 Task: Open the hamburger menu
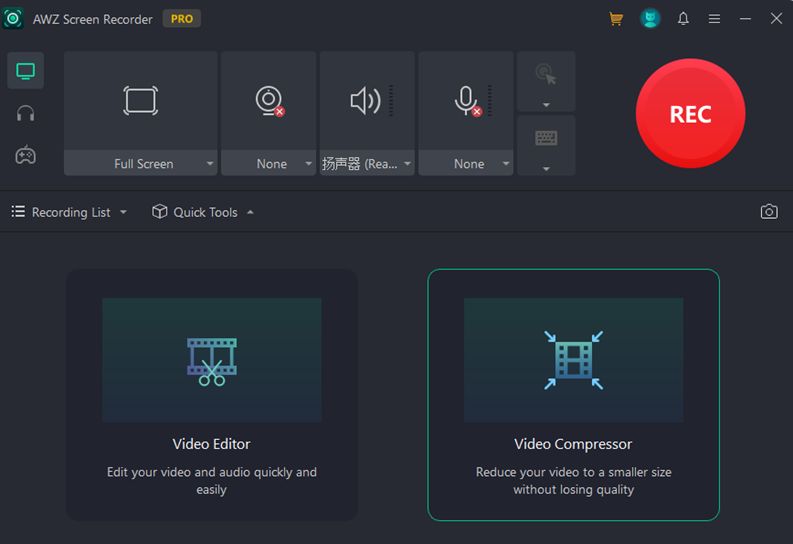click(x=714, y=19)
